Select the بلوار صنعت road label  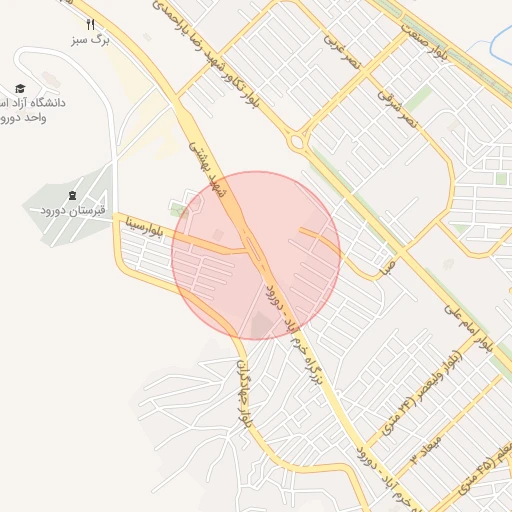(x=424, y=42)
